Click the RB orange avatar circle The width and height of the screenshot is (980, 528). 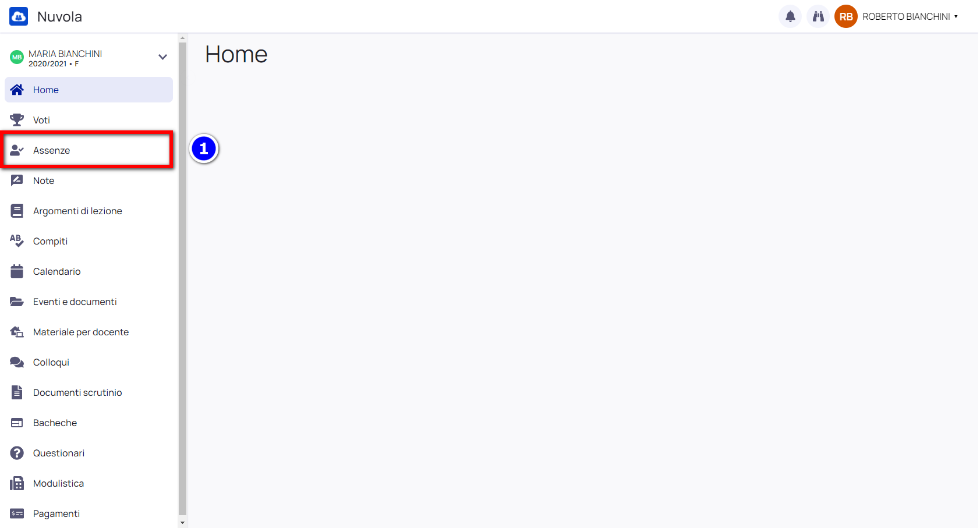[x=846, y=16]
